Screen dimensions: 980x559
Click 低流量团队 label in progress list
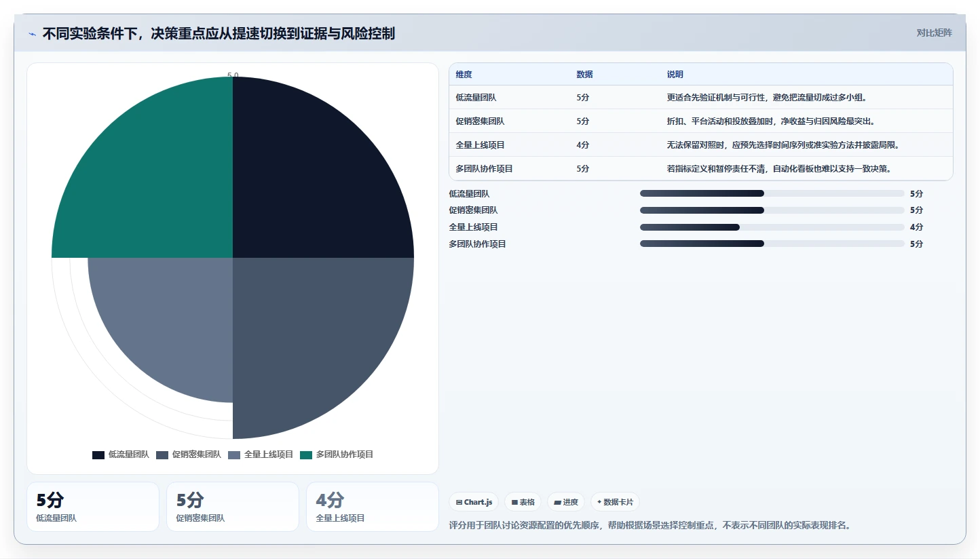[469, 194]
